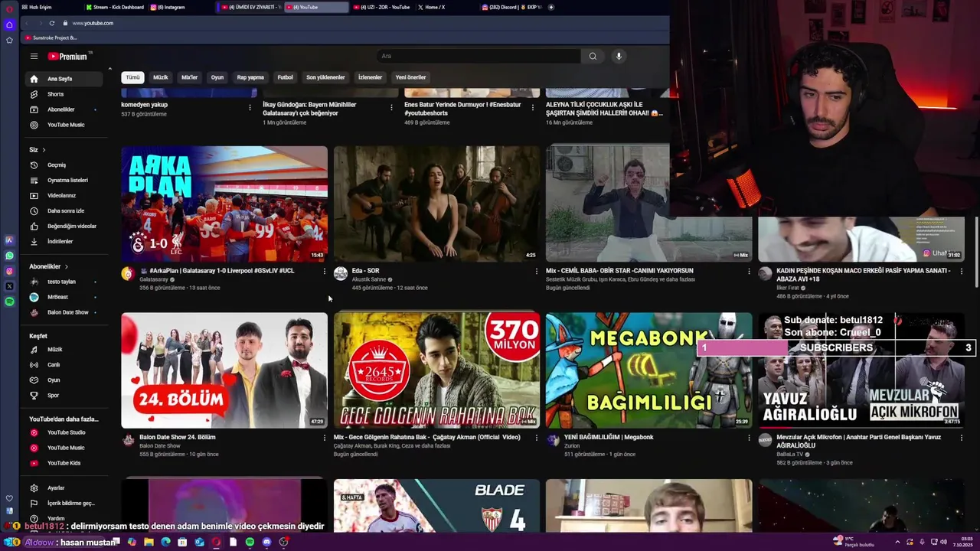Viewport: 980px width, 551px height.
Task: Open Videolarınız in the sidebar
Action: pos(62,195)
